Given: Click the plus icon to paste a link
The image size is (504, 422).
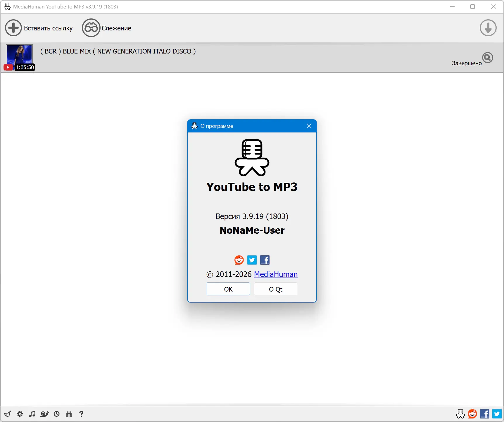Looking at the screenshot, I should pyautogui.click(x=13, y=28).
